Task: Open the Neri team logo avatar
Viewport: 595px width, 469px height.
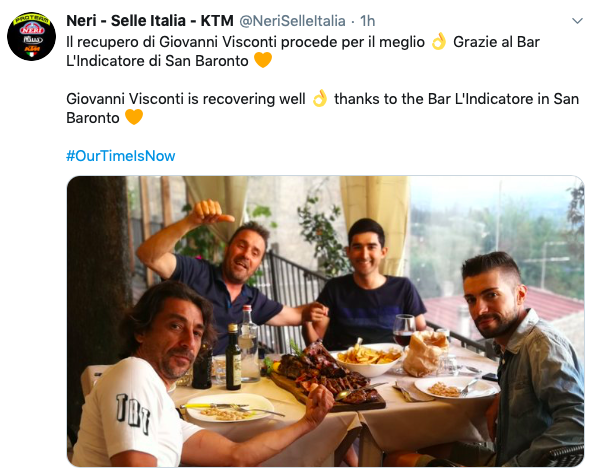Action: pyautogui.click(x=31, y=36)
